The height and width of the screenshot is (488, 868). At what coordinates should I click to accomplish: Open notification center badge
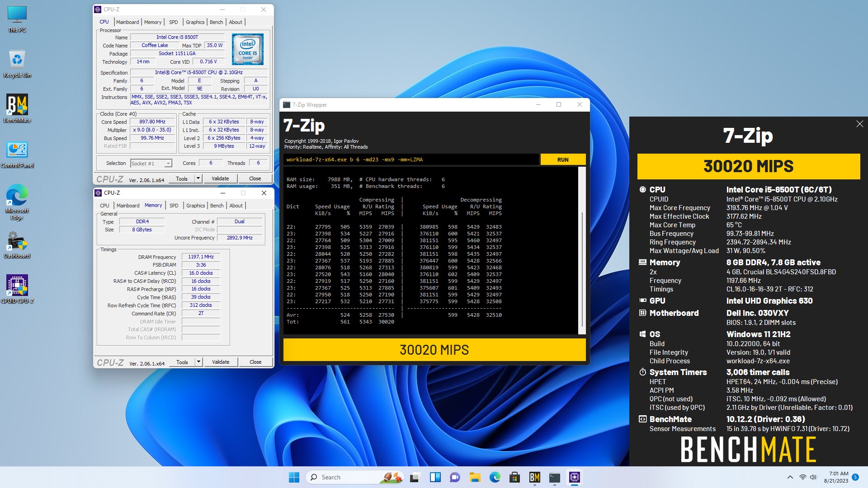tap(855, 477)
